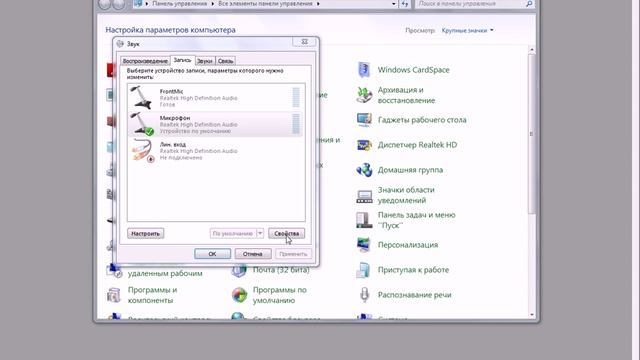Open Программы и компоненты icon
Image resolution: width=640 pixels, height=360 pixels.
coord(114,295)
